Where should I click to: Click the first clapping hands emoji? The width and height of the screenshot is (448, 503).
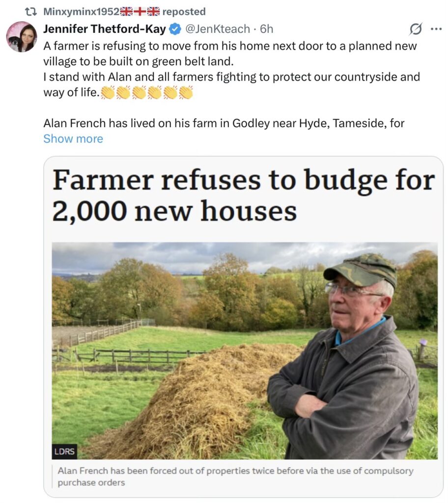108,92
